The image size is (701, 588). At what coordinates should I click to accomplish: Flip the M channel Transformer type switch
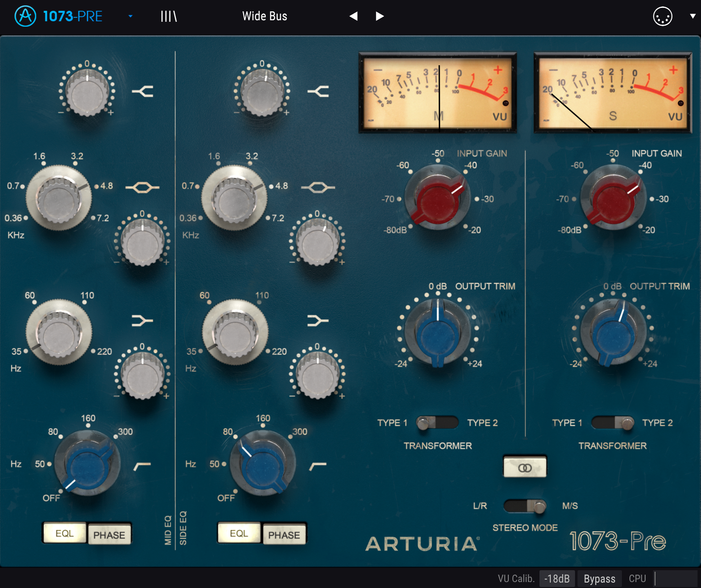438,423
